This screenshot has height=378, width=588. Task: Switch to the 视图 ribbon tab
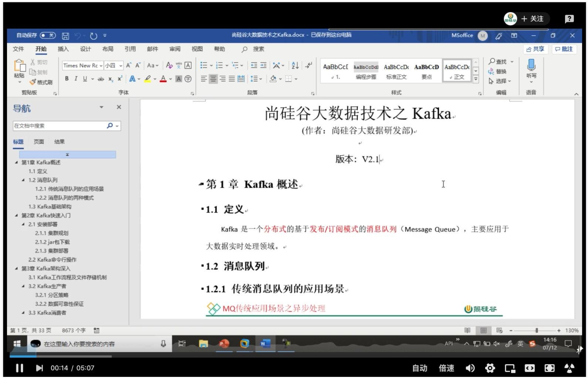(x=197, y=49)
